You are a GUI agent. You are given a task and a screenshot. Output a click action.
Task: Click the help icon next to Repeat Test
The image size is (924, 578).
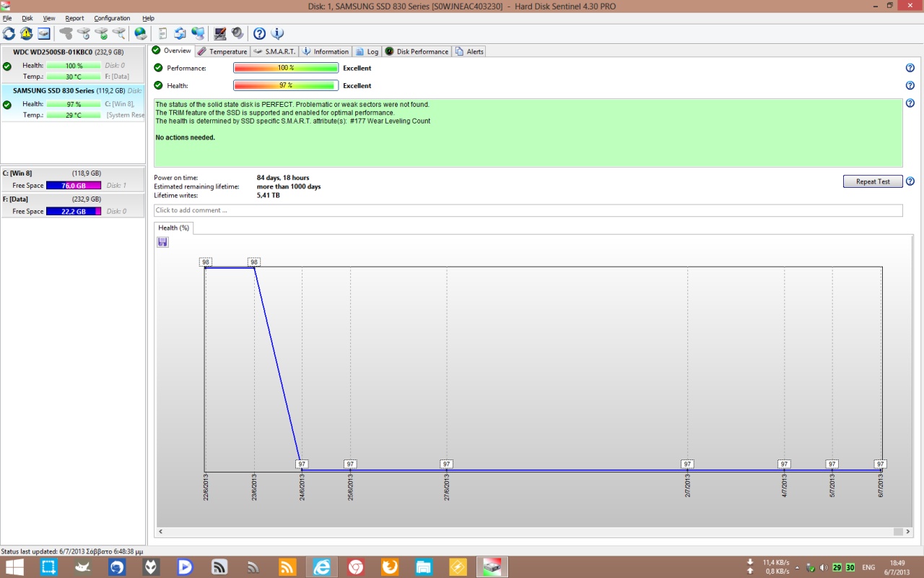coord(910,181)
